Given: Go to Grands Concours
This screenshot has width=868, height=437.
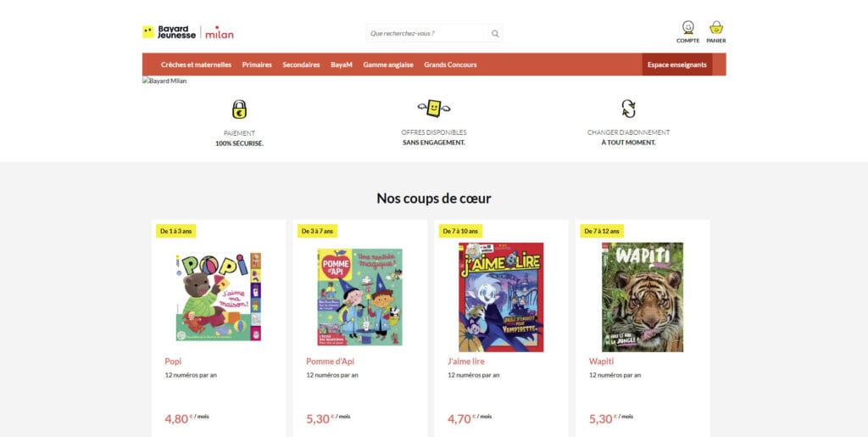Looking at the screenshot, I should tap(450, 64).
